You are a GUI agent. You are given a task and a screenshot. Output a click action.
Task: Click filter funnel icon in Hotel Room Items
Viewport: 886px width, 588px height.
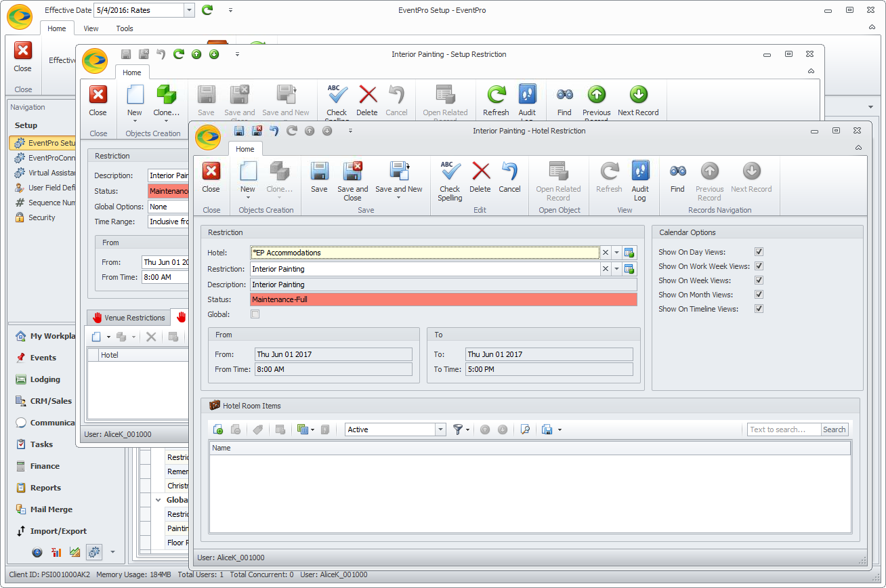pyautogui.click(x=459, y=429)
